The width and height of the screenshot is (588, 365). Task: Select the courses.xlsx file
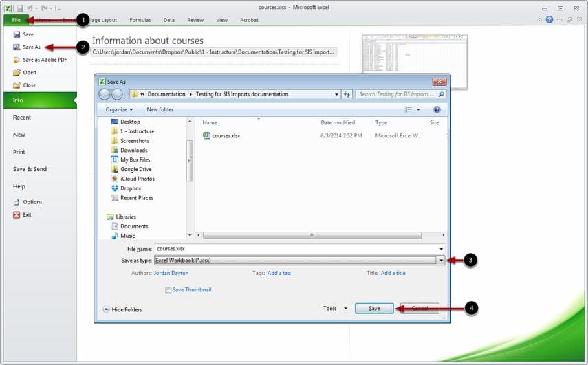point(221,135)
